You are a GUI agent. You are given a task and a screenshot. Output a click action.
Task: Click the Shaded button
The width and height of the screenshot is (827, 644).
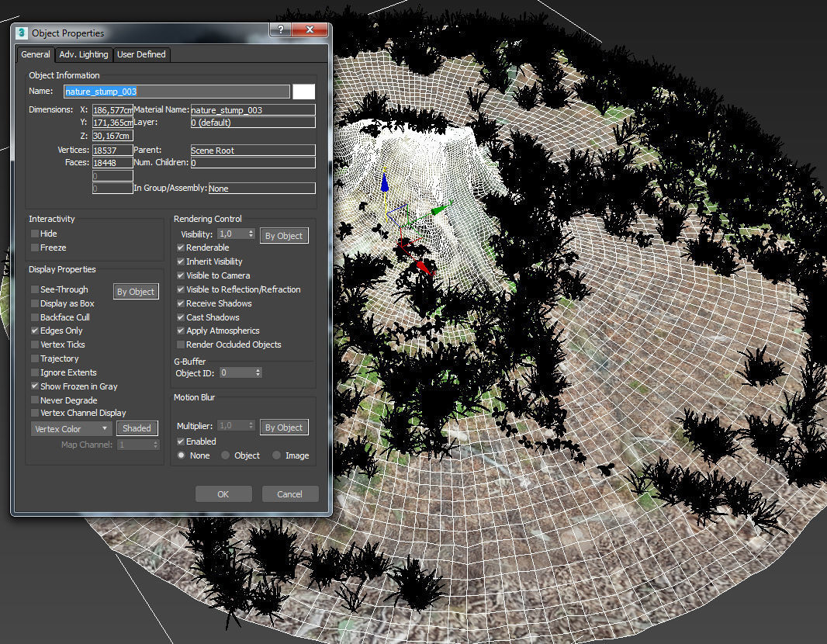(137, 428)
